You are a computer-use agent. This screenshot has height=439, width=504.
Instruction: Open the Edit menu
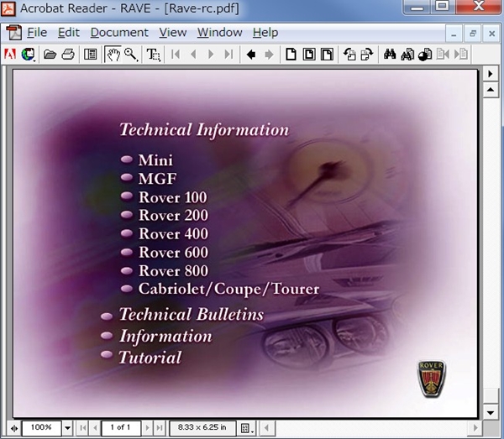(x=69, y=33)
